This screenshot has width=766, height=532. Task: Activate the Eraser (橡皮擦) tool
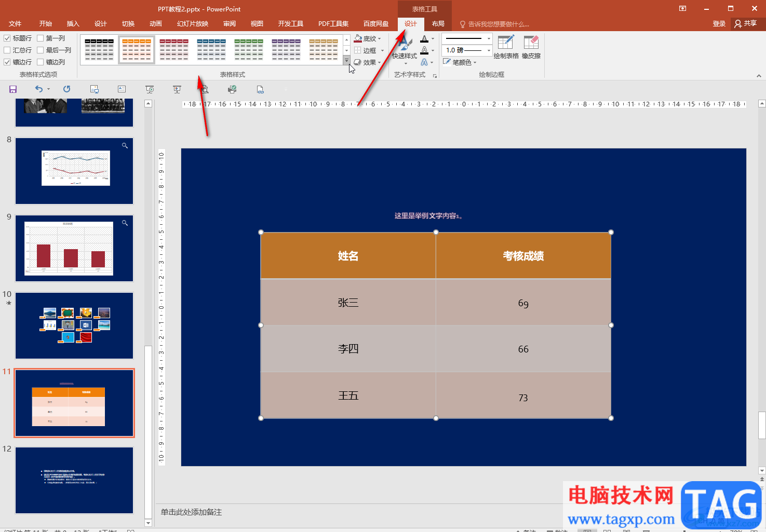[531, 47]
